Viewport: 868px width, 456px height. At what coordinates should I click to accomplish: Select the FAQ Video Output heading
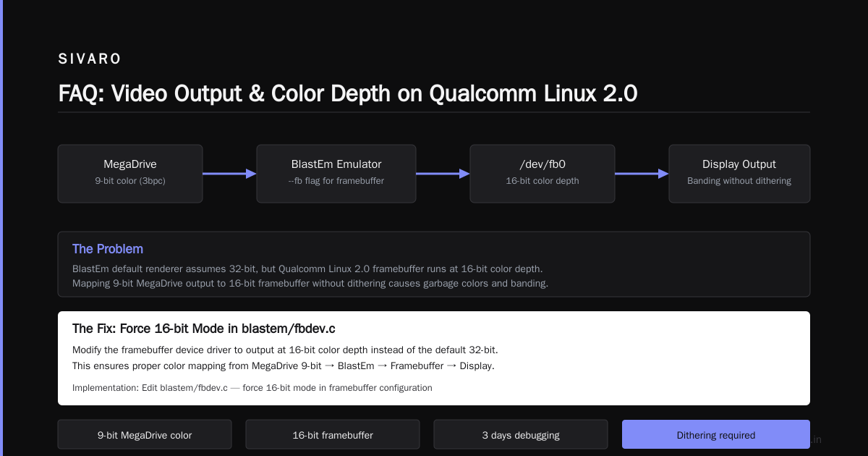point(347,93)
